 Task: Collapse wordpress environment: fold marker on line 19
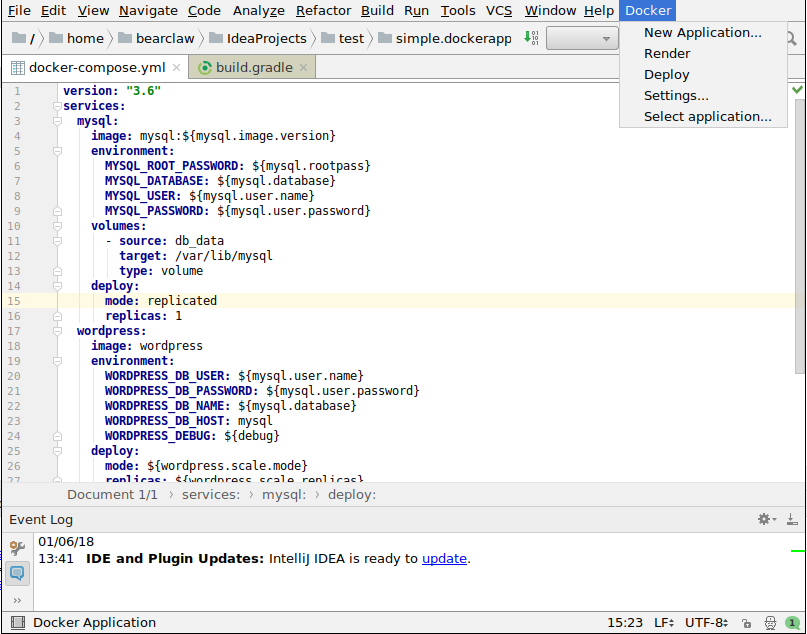[57, 361]
